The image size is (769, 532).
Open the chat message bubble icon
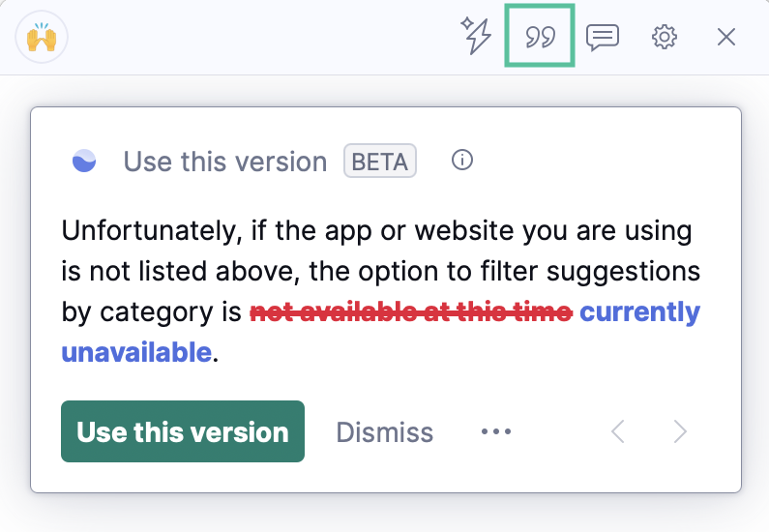pos(603,37)
